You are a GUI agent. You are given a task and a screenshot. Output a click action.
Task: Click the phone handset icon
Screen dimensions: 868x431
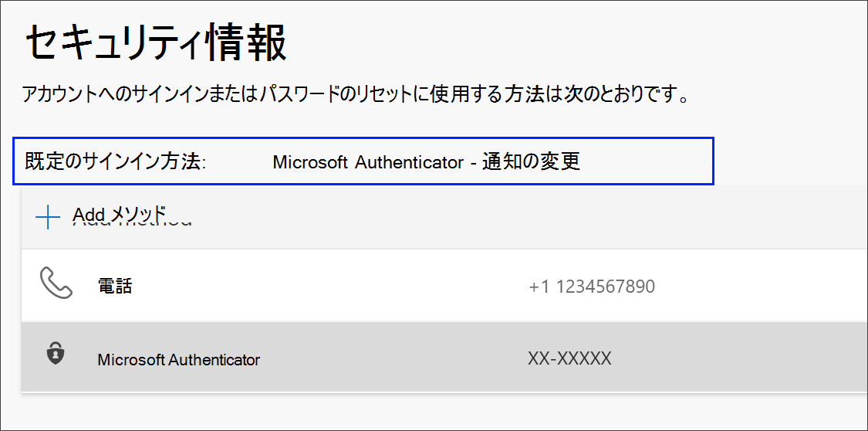[56, 283]
